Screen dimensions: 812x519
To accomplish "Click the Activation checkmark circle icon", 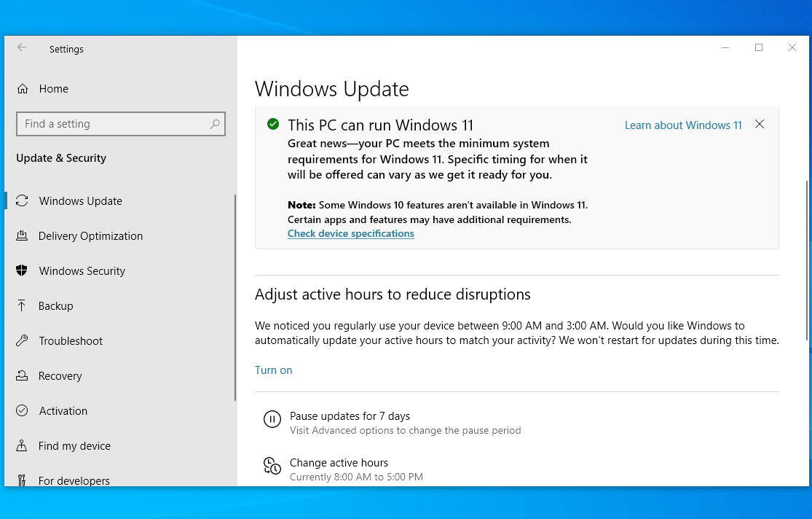I will coord(22,411).
